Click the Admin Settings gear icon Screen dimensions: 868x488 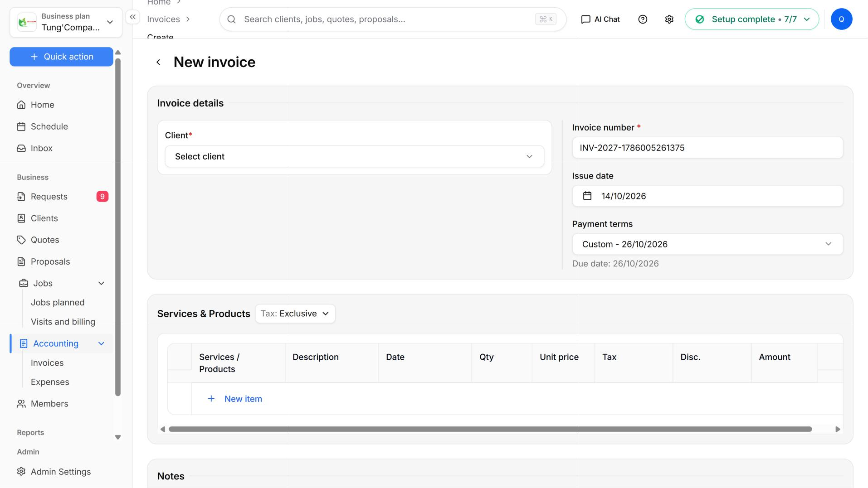click(21, 471)
